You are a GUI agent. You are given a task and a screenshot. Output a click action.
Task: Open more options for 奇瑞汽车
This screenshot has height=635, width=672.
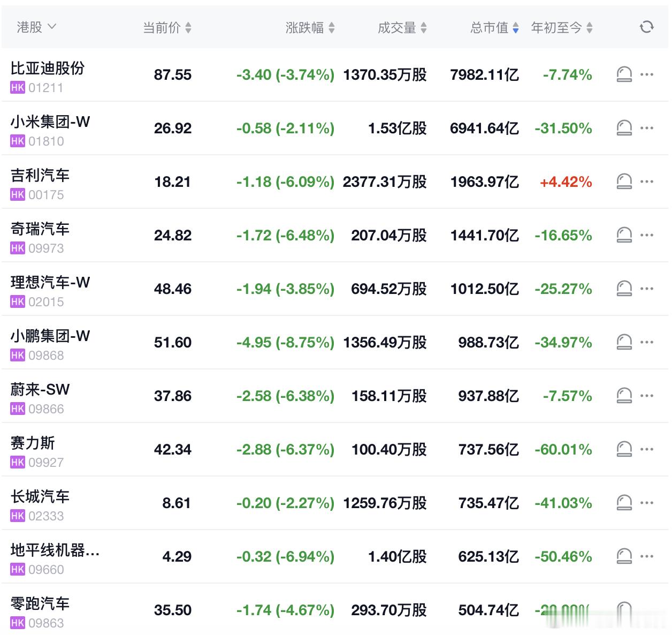coord(647,235)
